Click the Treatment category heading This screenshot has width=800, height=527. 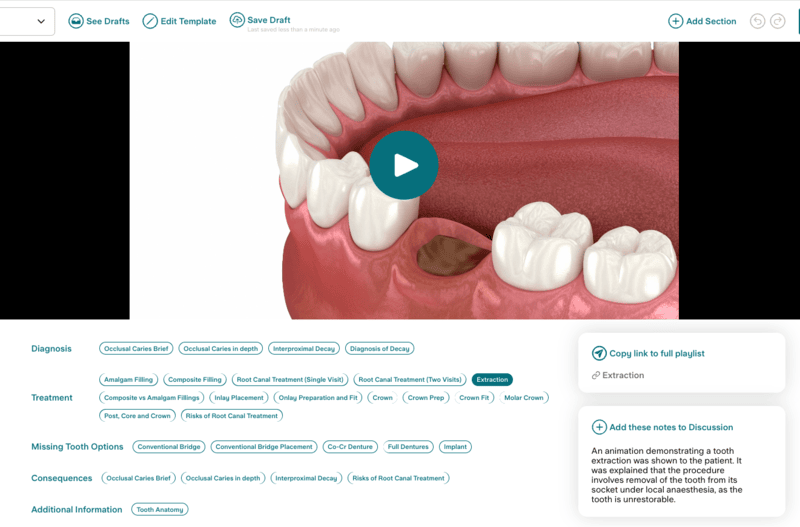tap(52, 397)
